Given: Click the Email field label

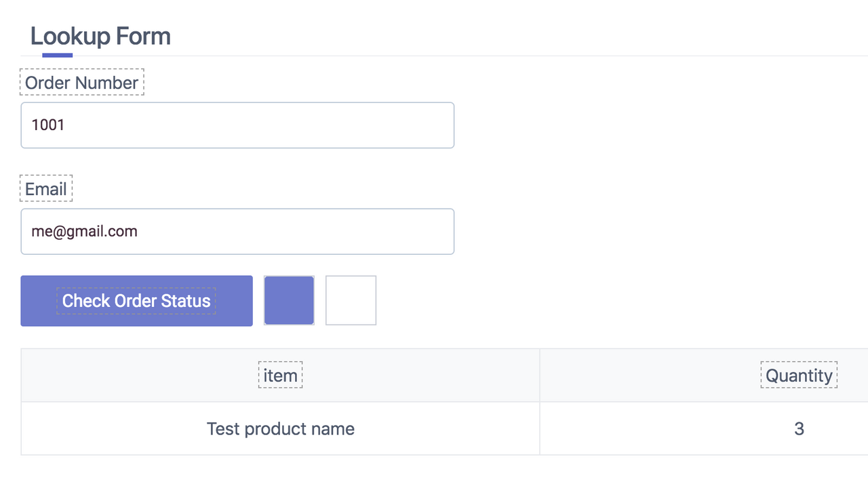Looking at the screenshot, I should (46, 189).
